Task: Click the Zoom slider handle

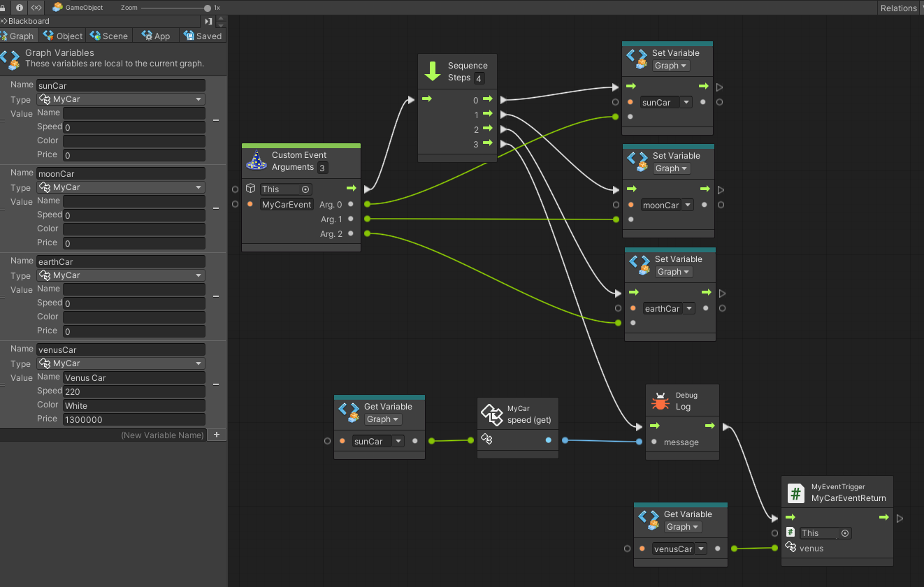Action: [x=208, y=8]
